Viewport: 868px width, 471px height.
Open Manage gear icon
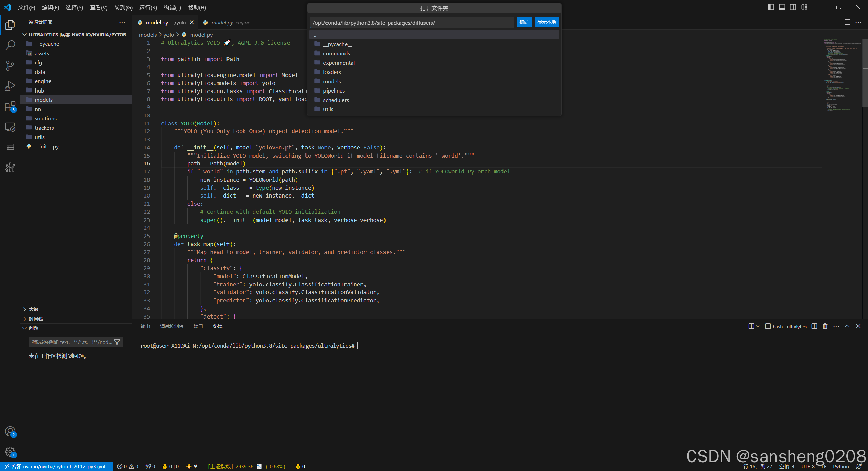pos(10,451)
